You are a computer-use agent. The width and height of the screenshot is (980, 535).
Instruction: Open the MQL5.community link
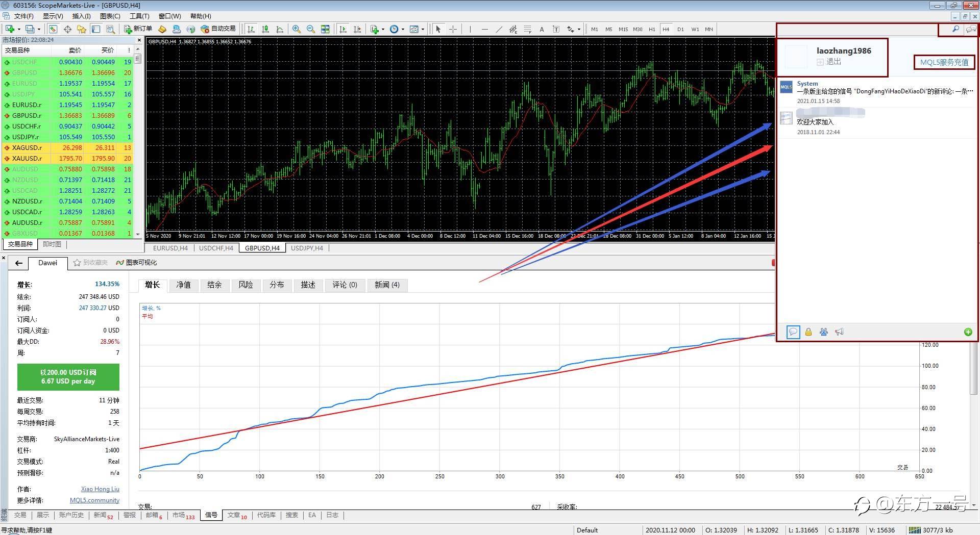click(94, 500)
